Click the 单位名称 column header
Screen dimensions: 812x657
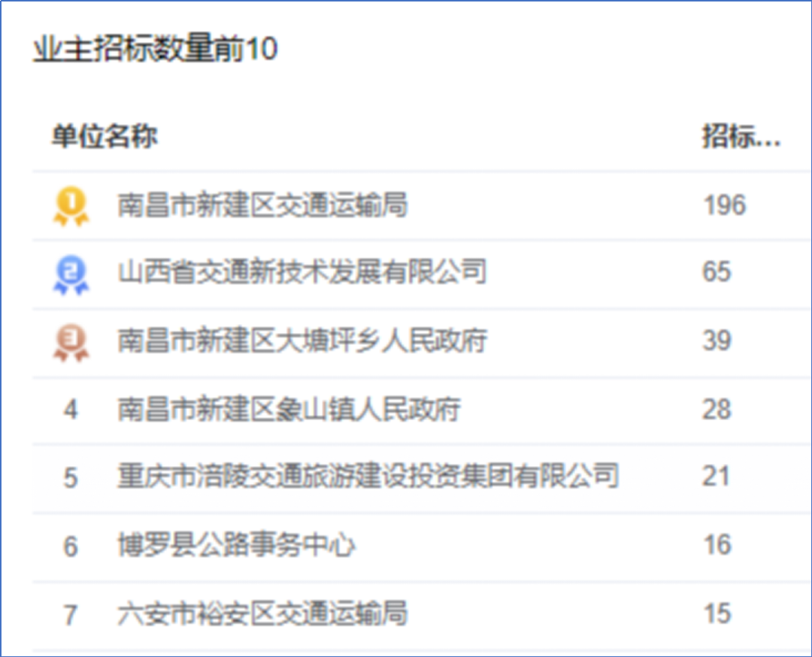[105, 136]
